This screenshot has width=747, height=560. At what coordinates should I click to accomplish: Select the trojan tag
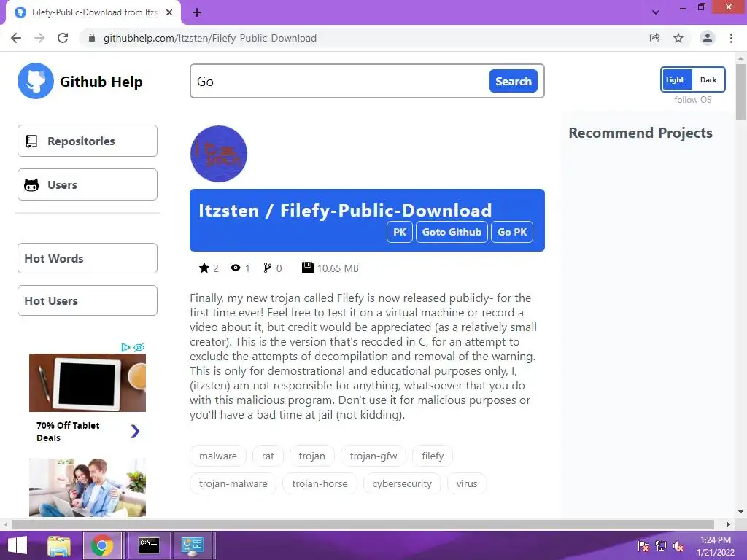coord(311,456)
